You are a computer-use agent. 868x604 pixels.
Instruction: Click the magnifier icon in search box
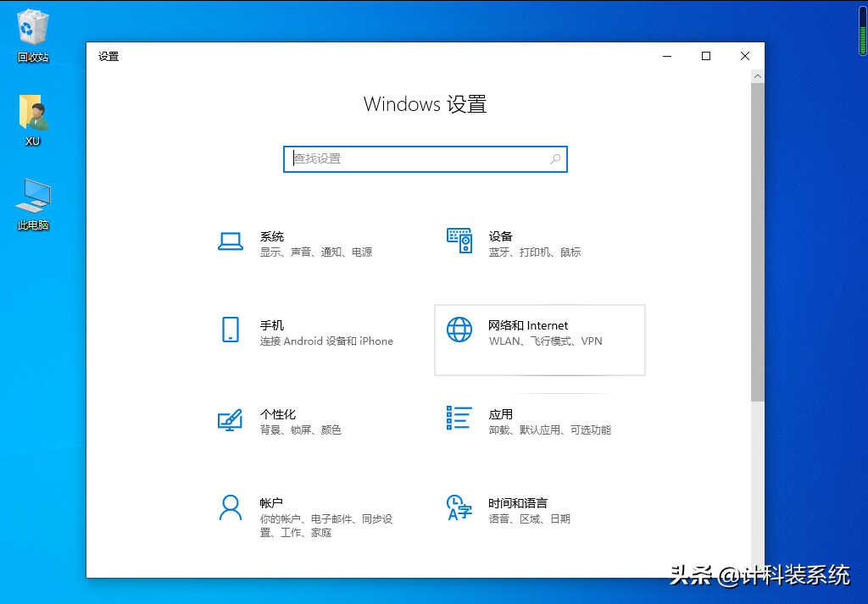[555, 159]
